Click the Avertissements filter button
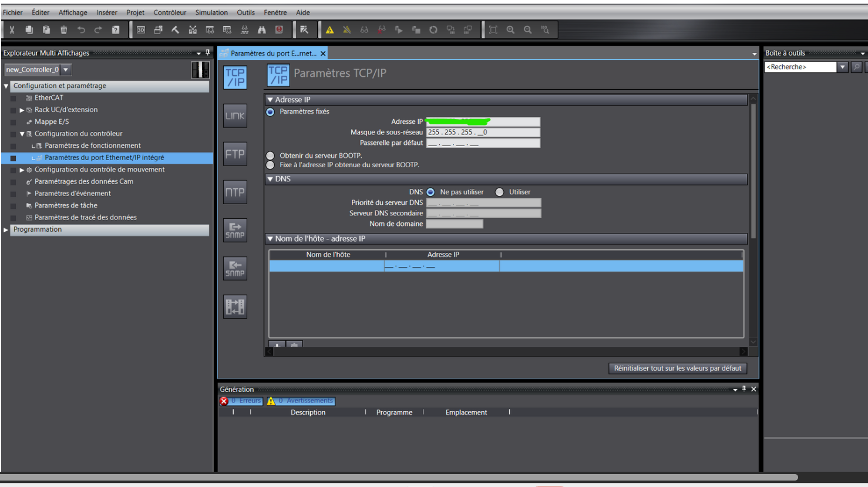Image resolution: width=868 pixels, height=487 pixels. coord(300,401)
